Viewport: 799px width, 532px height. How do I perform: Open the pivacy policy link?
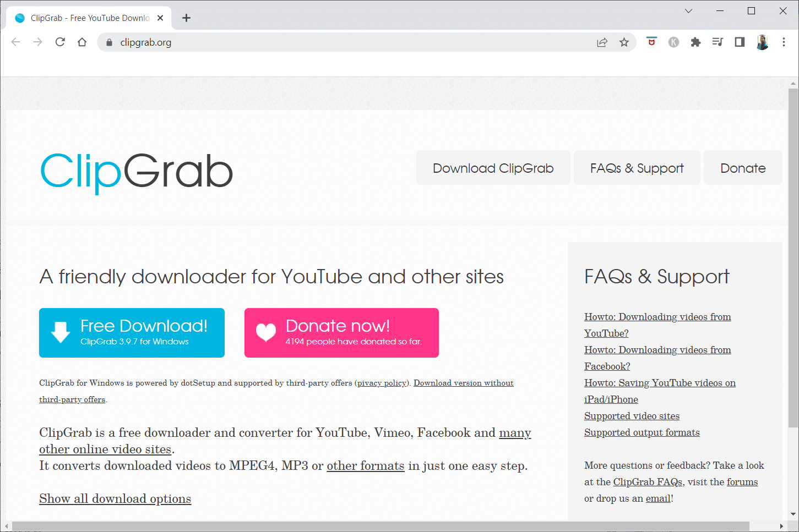382,383
